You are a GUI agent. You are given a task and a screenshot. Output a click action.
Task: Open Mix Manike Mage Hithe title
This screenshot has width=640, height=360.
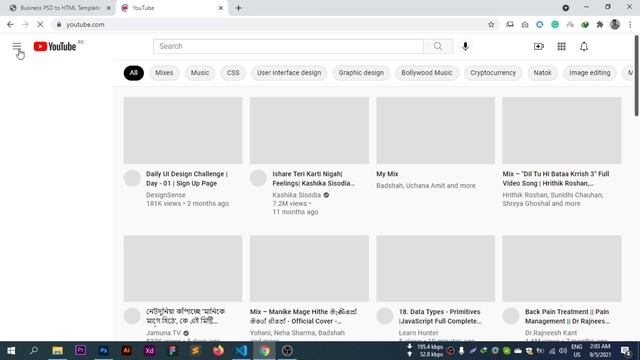pos(304,316)
